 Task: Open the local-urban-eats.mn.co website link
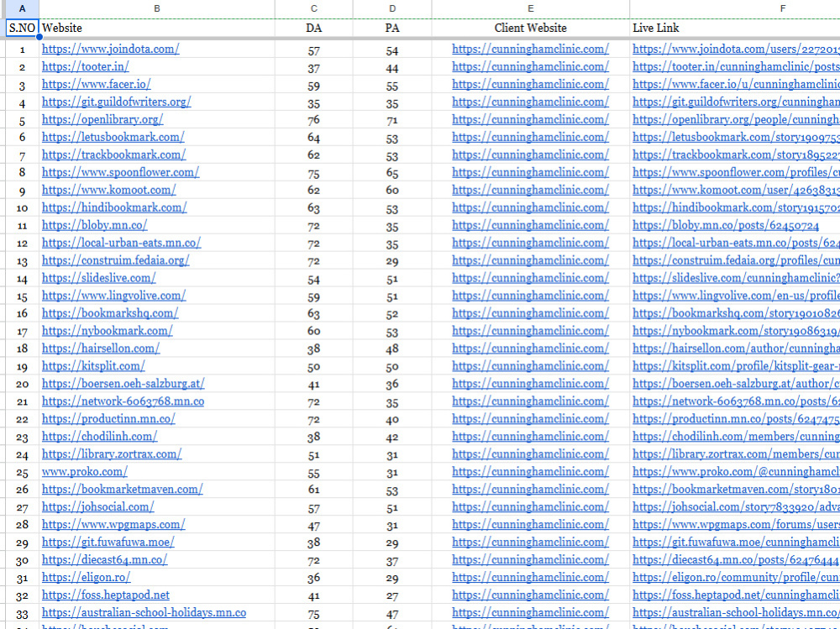click(x=121, y=243)
